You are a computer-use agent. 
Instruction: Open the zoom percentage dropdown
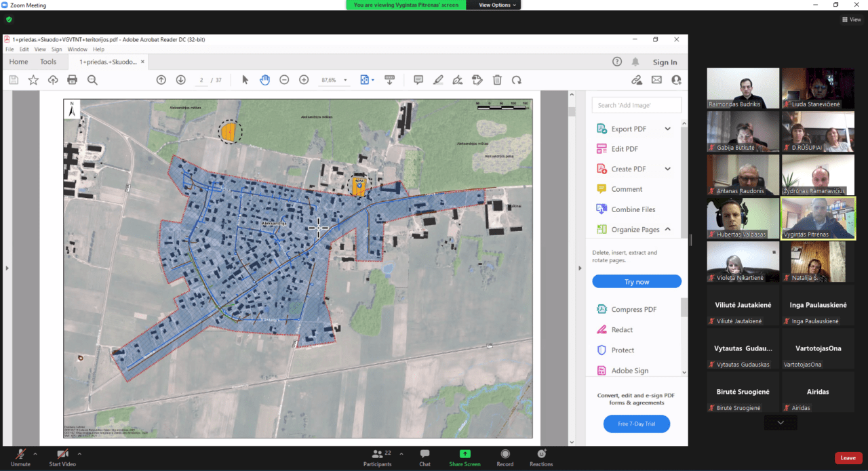(346, 80)
